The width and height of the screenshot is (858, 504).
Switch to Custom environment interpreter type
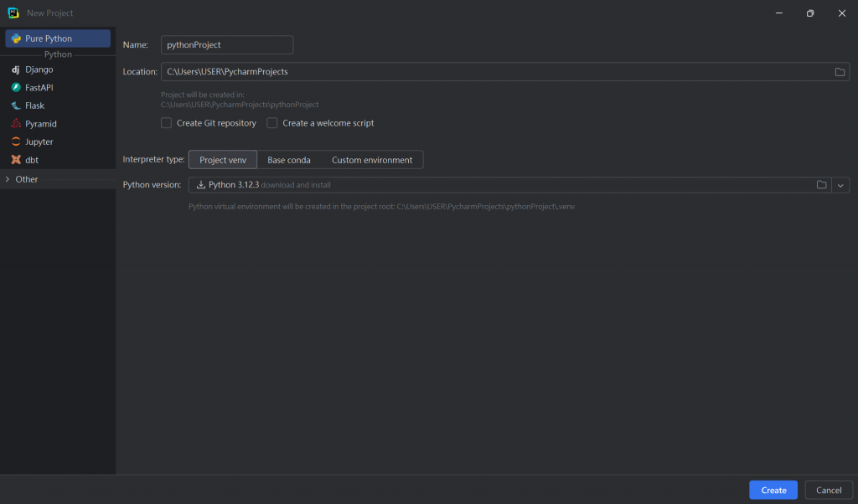(372, 160)
